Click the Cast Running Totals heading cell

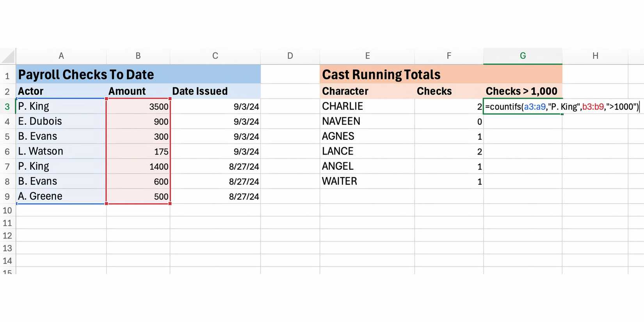(x=381, y=75)
